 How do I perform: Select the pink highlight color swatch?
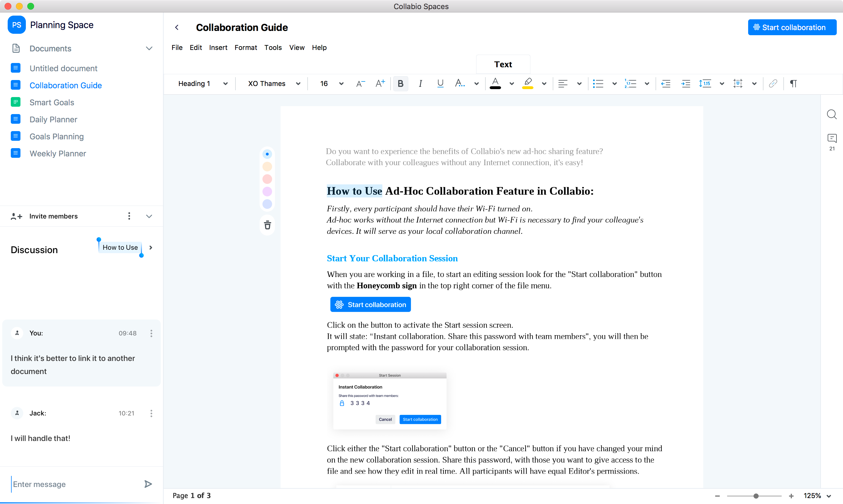click(x=267, y=179)
